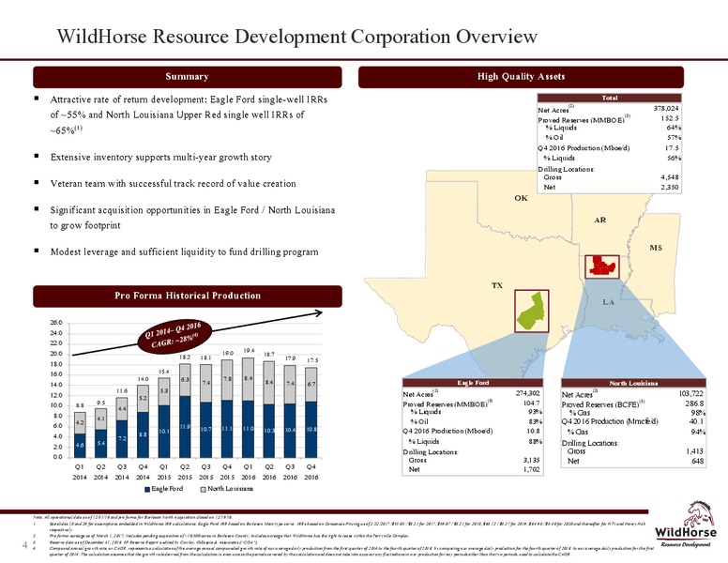Screen dimensions: 728x563
Task: Click North Louisiana Q4 production value 40.1
Action: click(697, 421)
